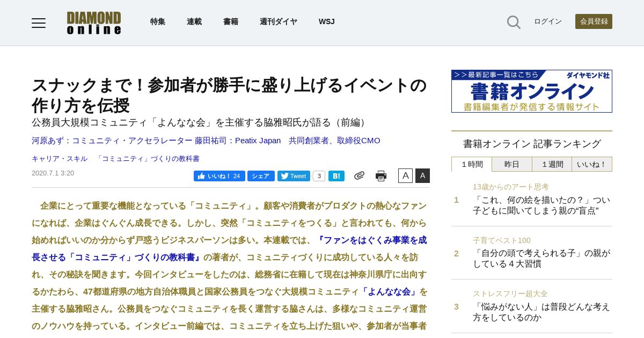Click the article headline スナックまで！
This screenshot has height=338, width=644.
229,95
